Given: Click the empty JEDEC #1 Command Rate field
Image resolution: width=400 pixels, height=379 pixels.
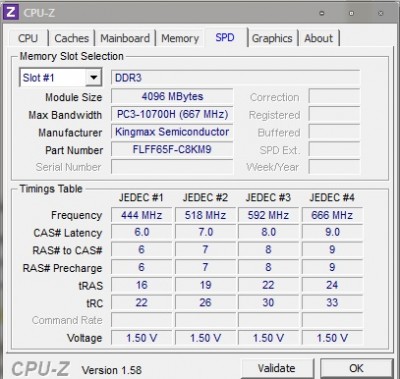Looking at the screenshot, I should (x=141, y=320).
